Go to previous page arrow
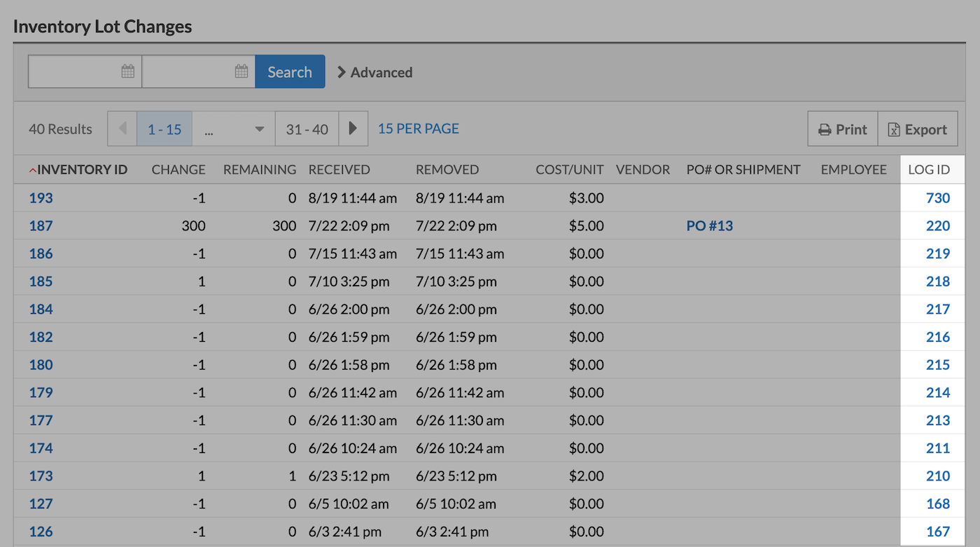 click(x=122, y=129)
